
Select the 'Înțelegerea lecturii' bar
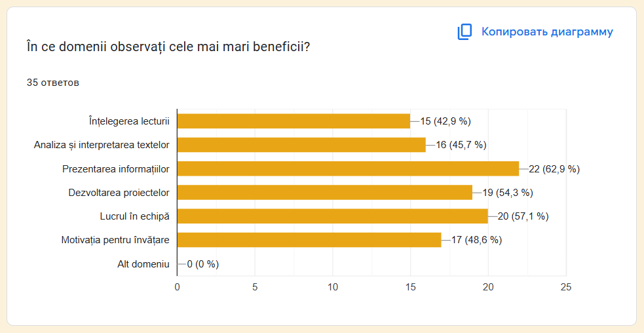[294, 121]
